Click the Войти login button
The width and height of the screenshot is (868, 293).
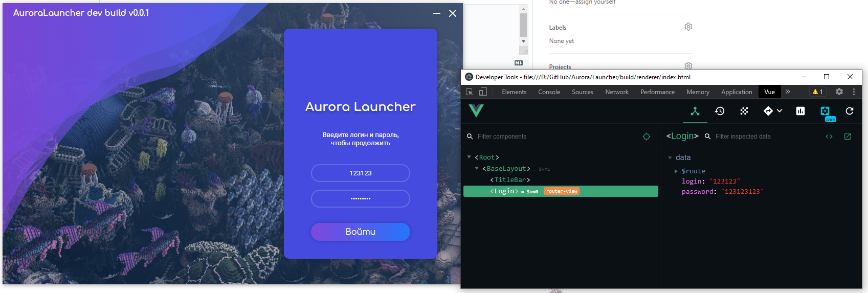click(361, 232)
